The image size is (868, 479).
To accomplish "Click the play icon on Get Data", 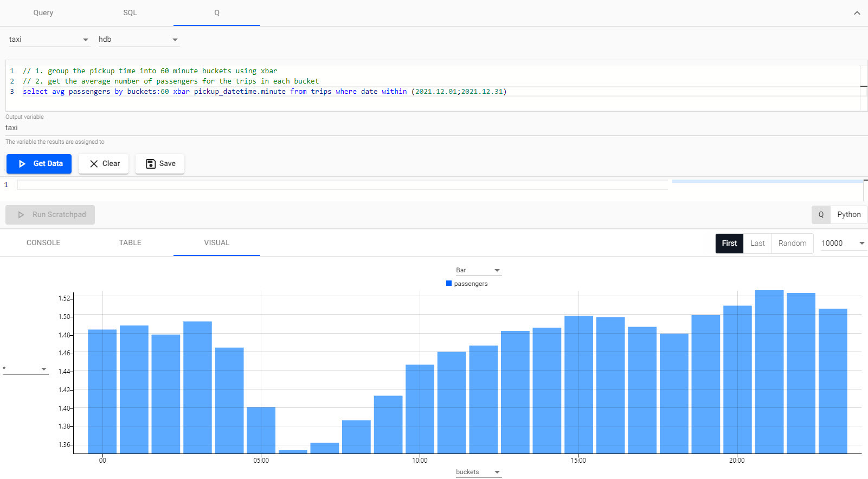I will [22, 164].
